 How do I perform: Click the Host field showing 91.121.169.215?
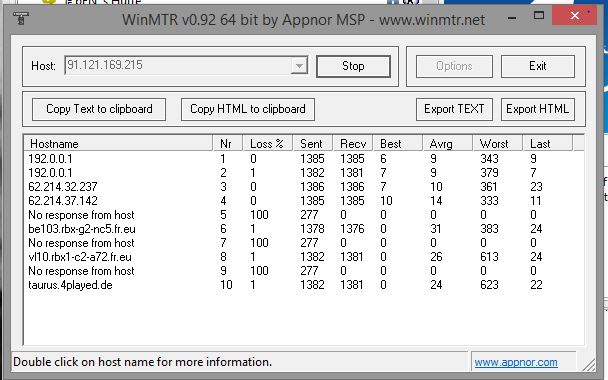coord(186,66)
